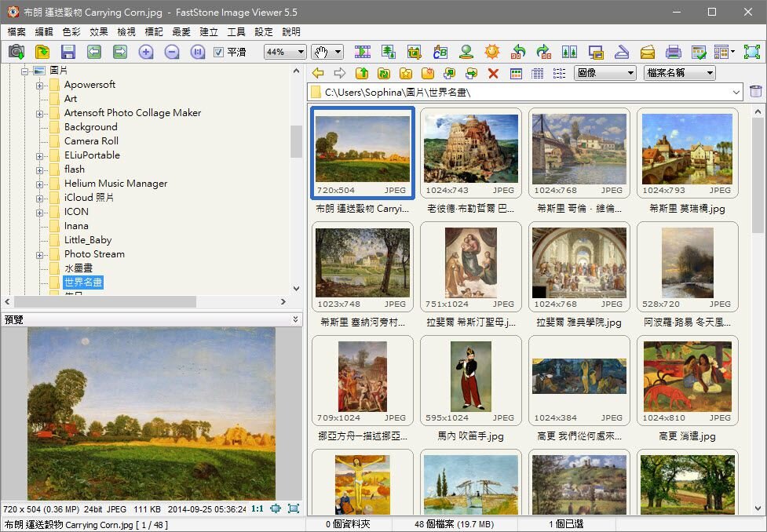Click the sun icon to adjust lighting
The image size is (767, 532).
coord(492,51)
